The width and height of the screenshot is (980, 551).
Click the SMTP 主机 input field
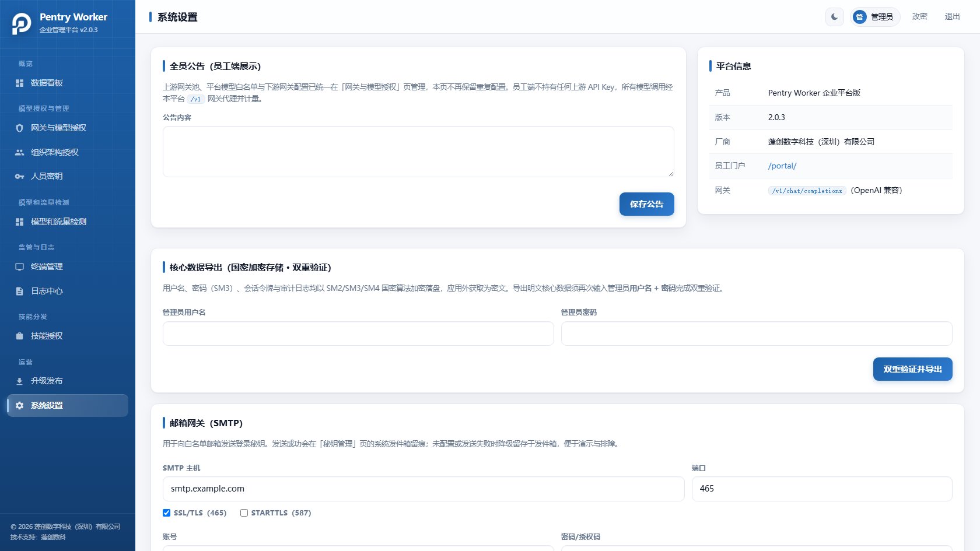[x=423, y=489]
